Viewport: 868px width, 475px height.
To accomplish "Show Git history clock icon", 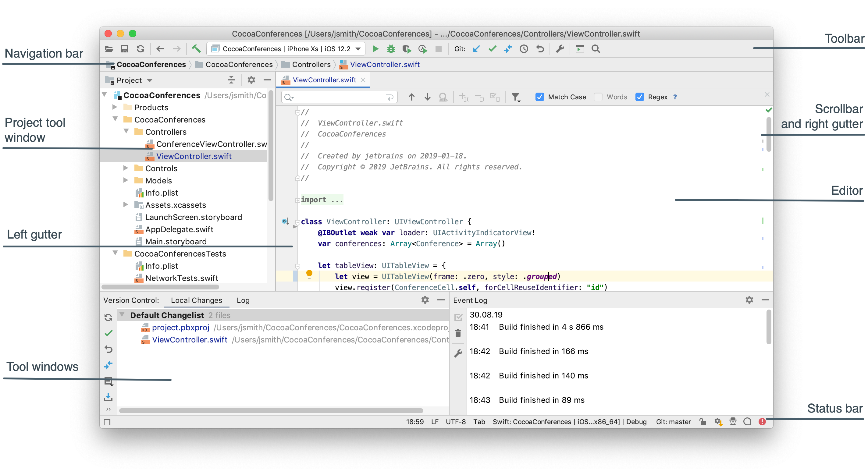I will click(524, 49).
